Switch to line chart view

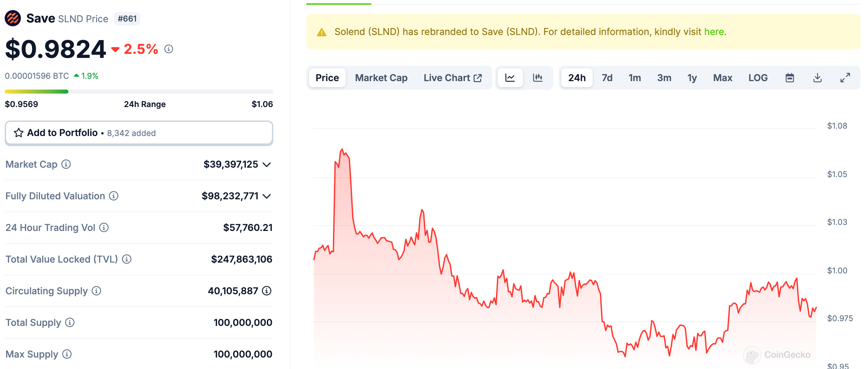(510, 78)
